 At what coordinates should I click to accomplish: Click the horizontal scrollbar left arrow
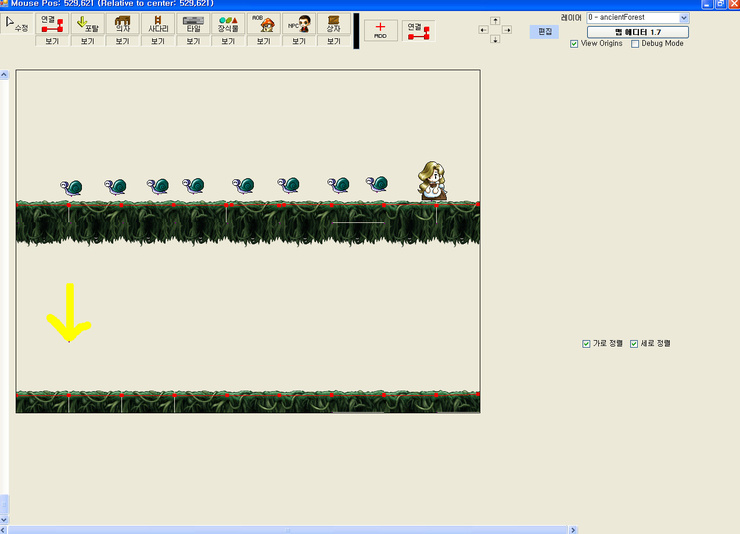click(4, 530)
